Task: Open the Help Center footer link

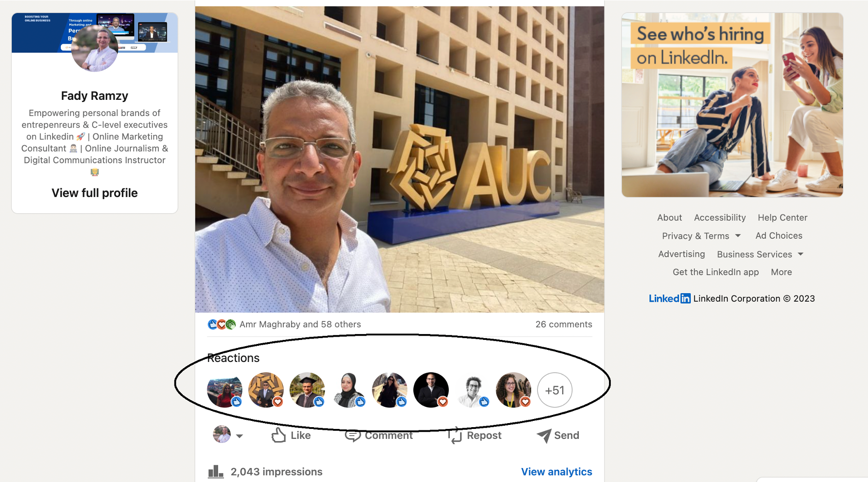Action: 782,218
